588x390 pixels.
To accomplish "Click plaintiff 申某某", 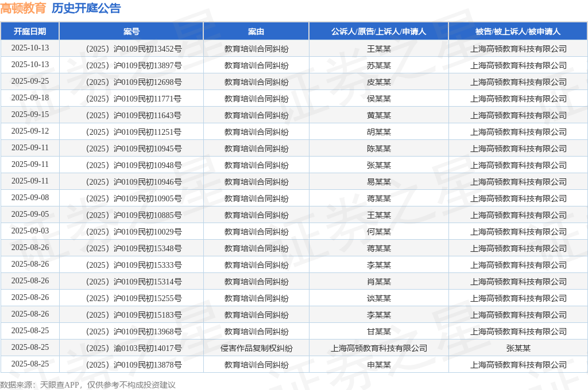I will coord(379,365).
